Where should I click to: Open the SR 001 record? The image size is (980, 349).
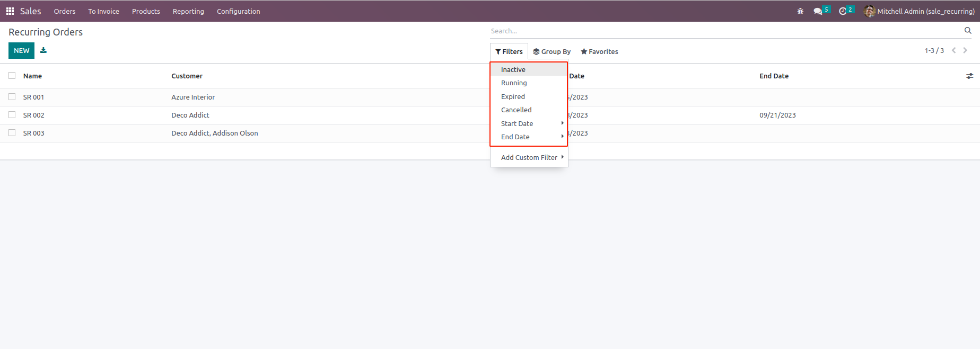(x=33, y=97)
